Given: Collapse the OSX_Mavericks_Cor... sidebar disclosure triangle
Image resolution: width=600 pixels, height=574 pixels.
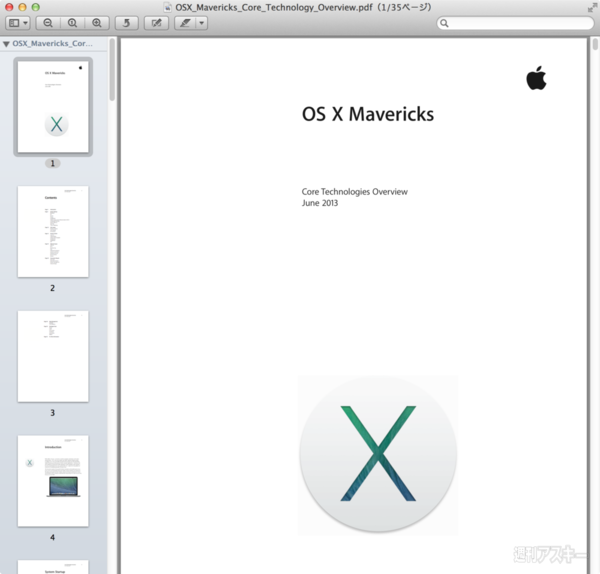Looking at the screenshot, I should tap(6, 44).
